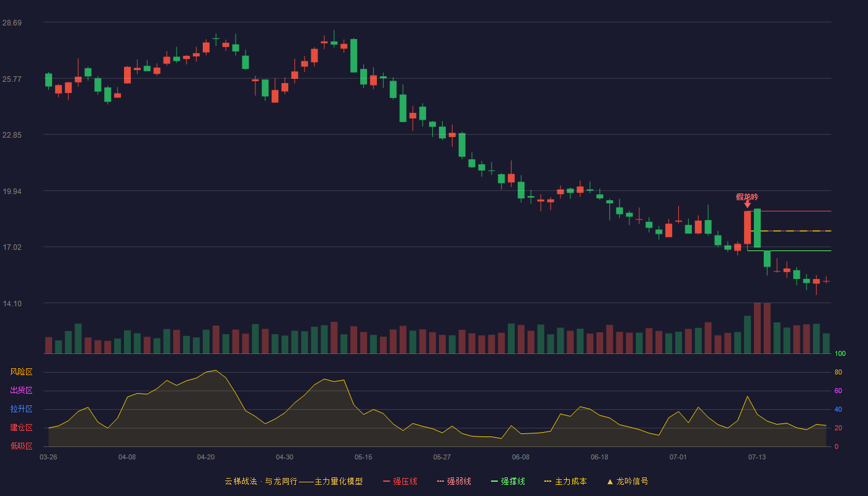Image resolution: width=868 pixels, height=496 pixels.
Task: Click the 风险区 zone label
Action: point(21,372)
